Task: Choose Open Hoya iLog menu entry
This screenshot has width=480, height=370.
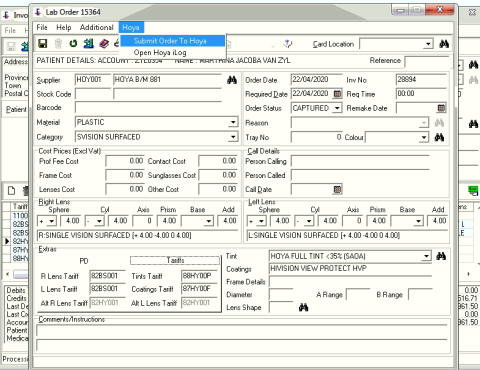Action: coord(172,53)
